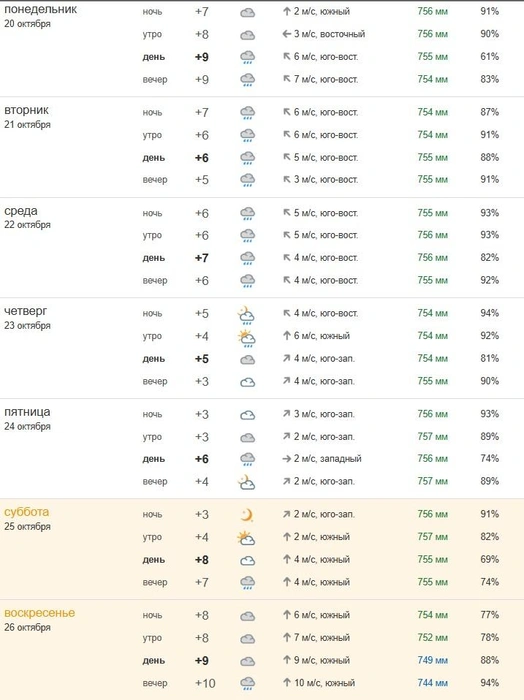Click Saturday daytime cloud icon
This screenshot has height=700, width=524.
pos(247,561)
